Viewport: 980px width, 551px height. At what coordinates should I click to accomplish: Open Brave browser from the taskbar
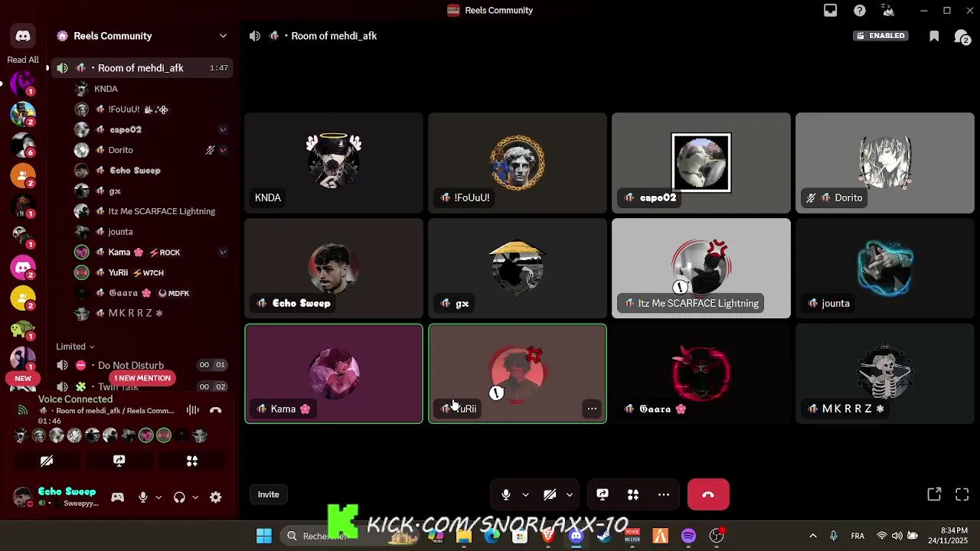click(547, 536)
